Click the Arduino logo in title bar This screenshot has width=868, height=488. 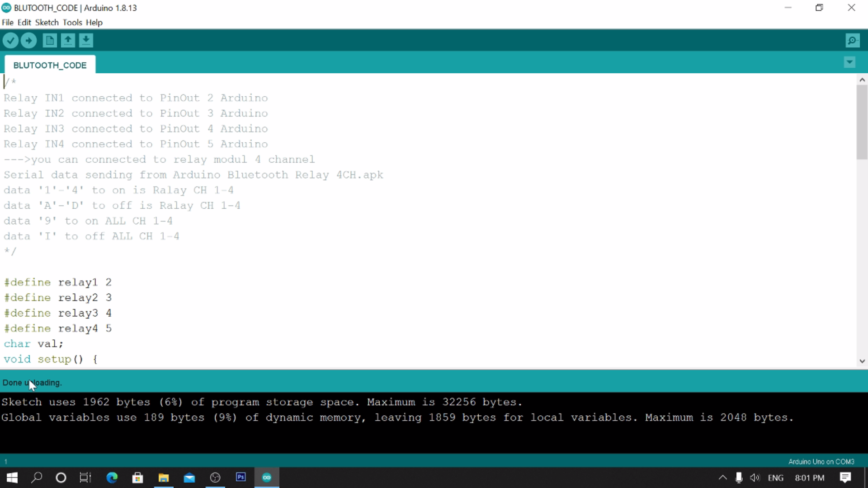6,8
